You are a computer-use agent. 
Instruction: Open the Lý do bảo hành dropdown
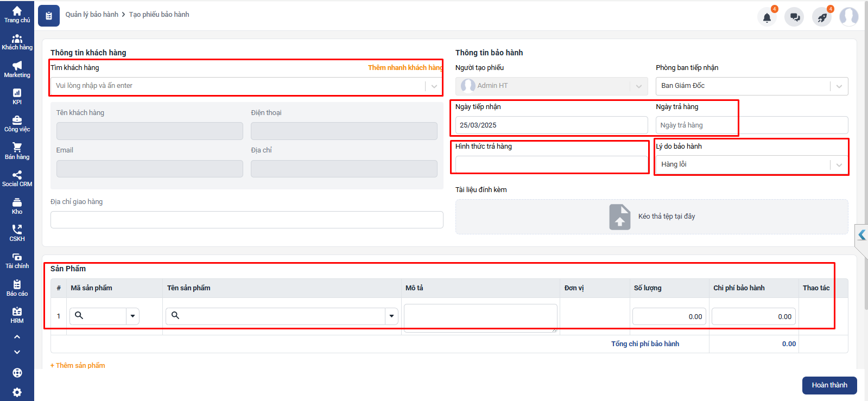[839, 165]
